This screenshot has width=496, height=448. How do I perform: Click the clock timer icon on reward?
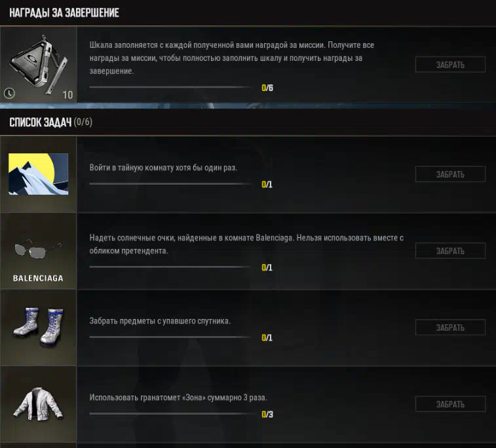(9, 93)
